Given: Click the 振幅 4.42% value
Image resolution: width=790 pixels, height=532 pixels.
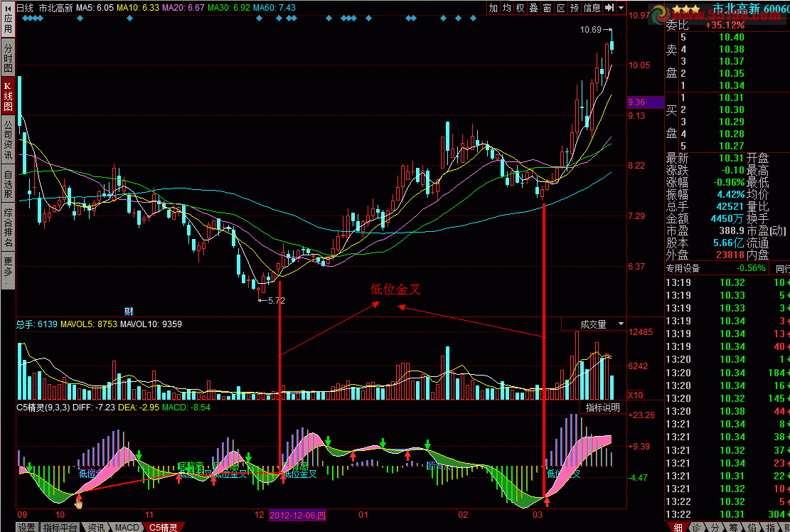Looking at the screenshot, I should click(x=730, y=194).
